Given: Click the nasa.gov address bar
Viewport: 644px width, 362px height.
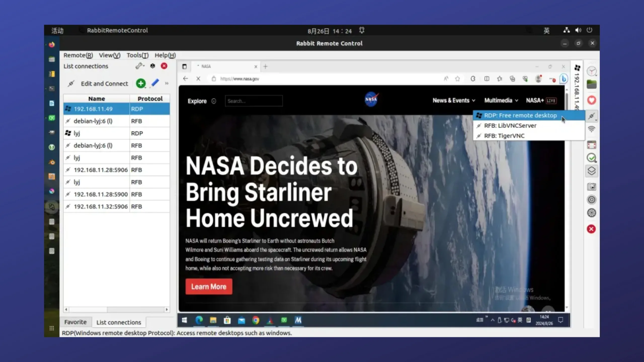Looking at the screenshot, I should (325, 79).
